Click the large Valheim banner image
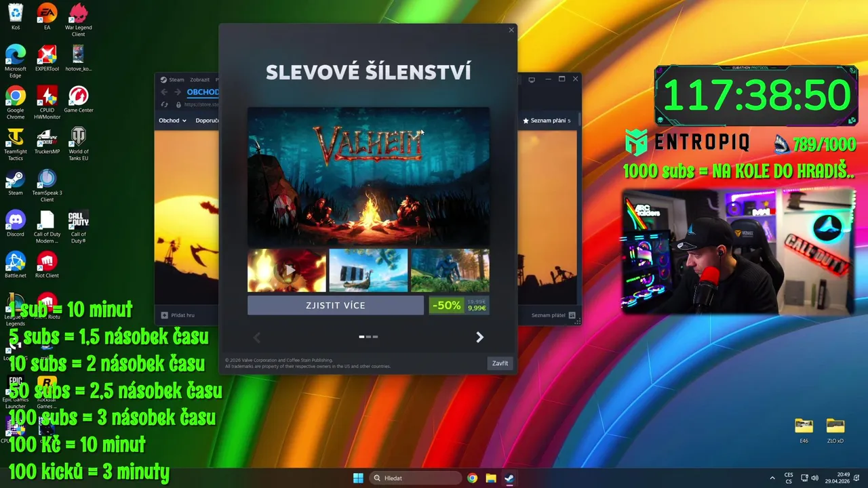 tap(368, 176)
